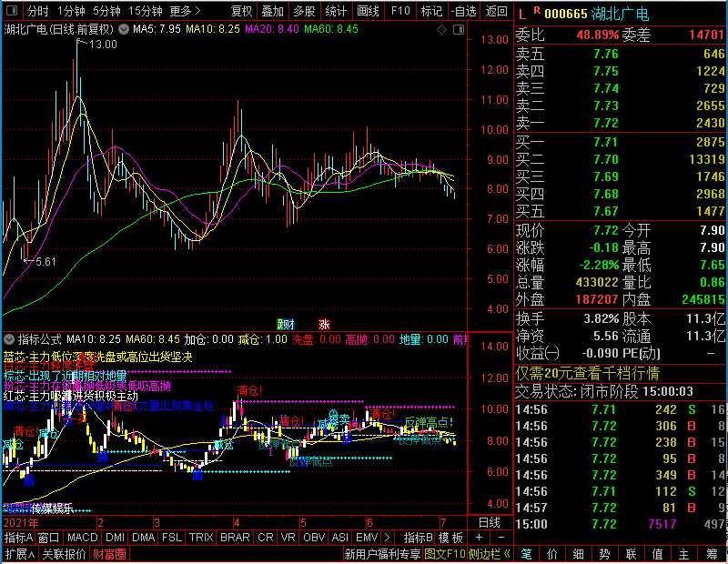Select the 主 main funds tab
Viewport: 728px width, 564px height.
click(684, 554)
